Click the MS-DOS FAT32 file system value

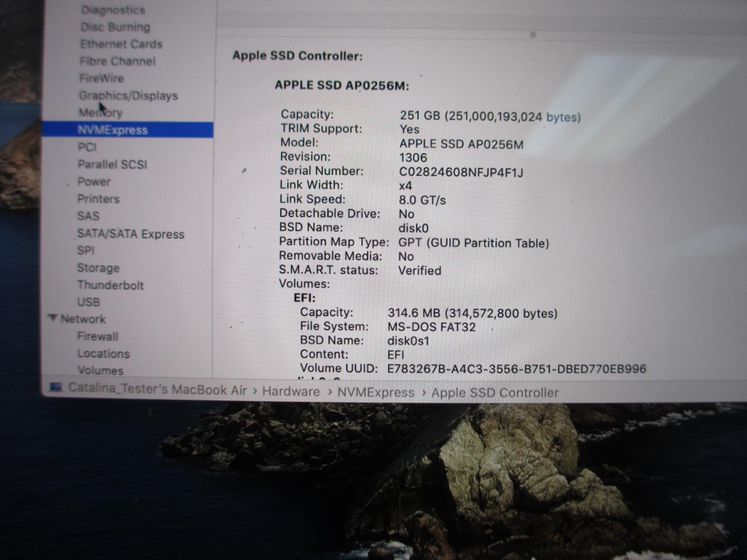432,327
